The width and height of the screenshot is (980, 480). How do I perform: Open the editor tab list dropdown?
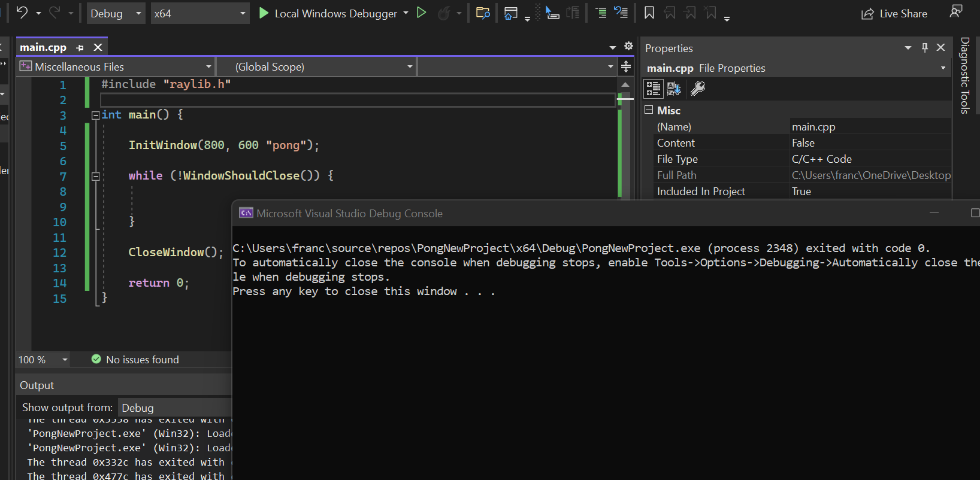(612, 47)
